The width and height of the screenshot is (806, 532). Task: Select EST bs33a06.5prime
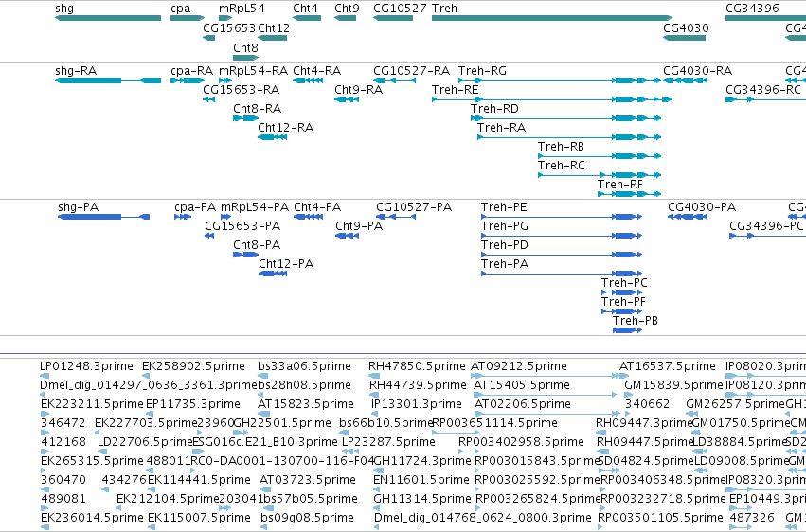click(x=304, y=366)
